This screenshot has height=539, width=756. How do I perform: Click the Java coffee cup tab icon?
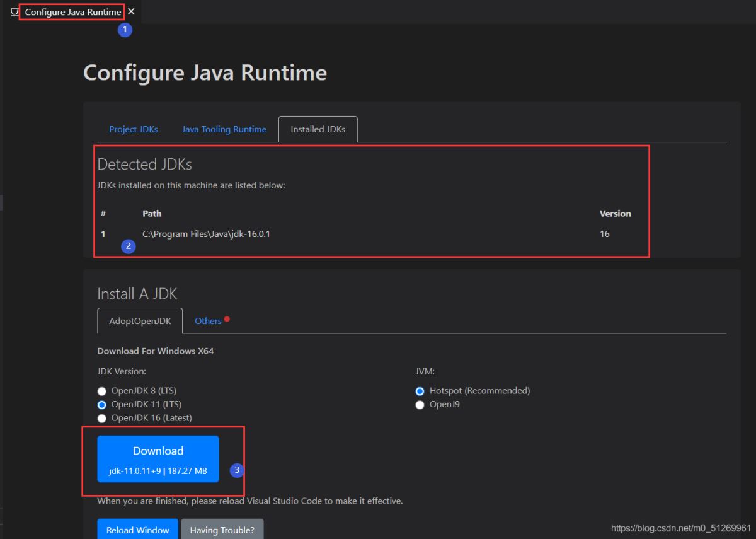tap(15, 12)
